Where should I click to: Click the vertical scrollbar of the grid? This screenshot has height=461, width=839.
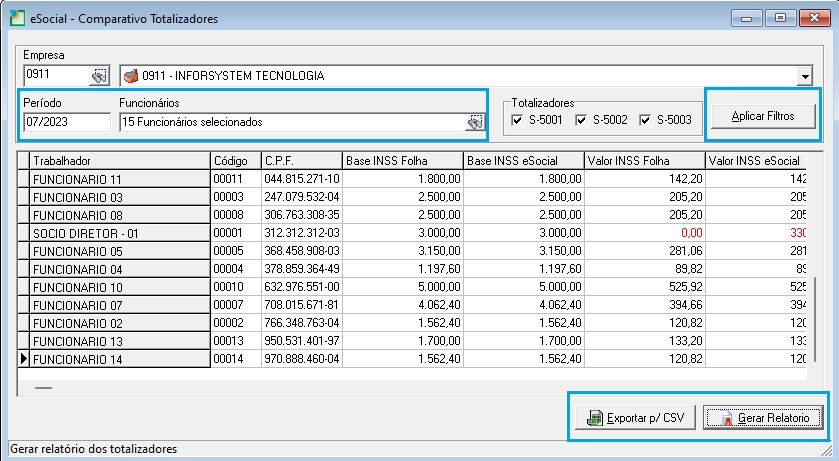click(x=814, y=319)
